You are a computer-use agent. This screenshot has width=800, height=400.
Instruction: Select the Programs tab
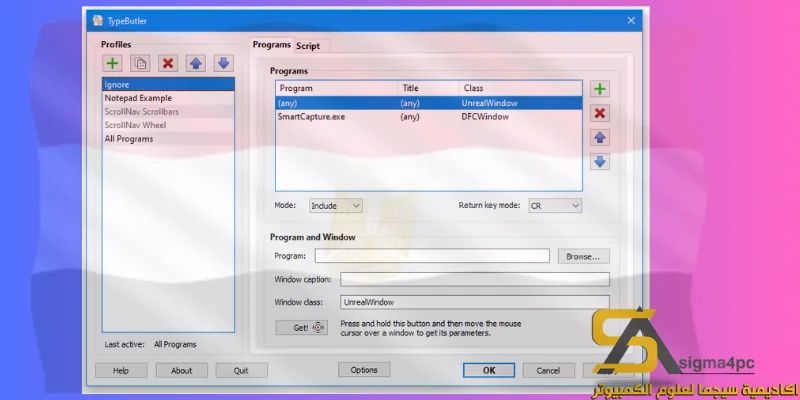(x=271, y=45)
